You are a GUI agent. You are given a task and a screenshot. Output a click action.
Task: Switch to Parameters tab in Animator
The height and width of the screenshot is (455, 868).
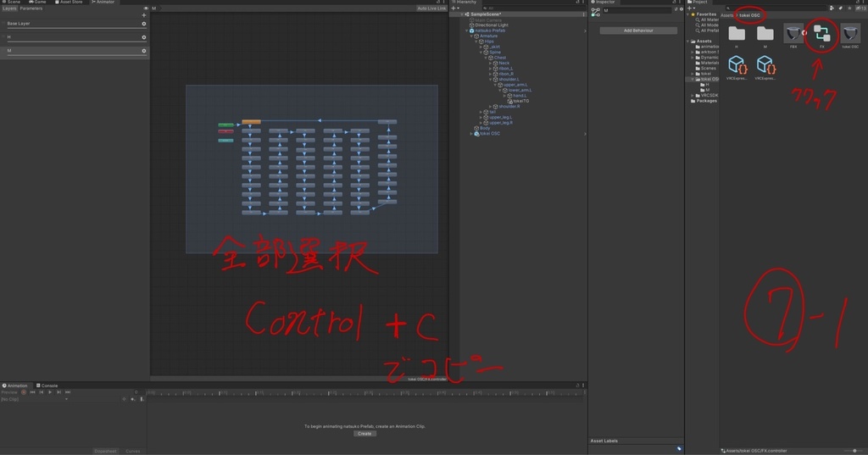(31, 8)
